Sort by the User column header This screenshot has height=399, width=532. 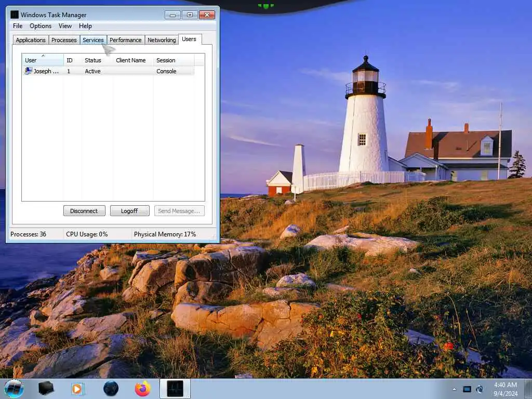pyautogui.click(x=43, y=60)
